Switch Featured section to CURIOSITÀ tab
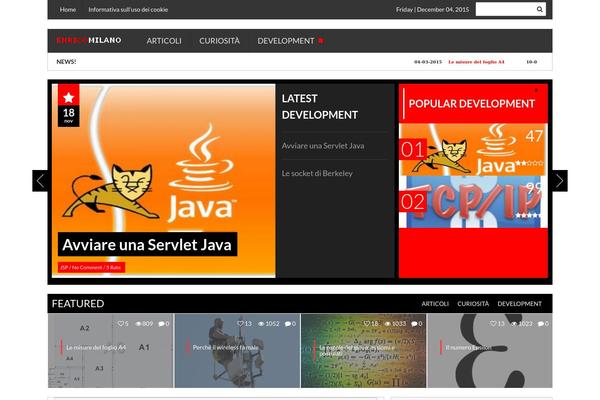Image resolution: width=600 pixels, height=400 pixels. (x=473, y=304)
